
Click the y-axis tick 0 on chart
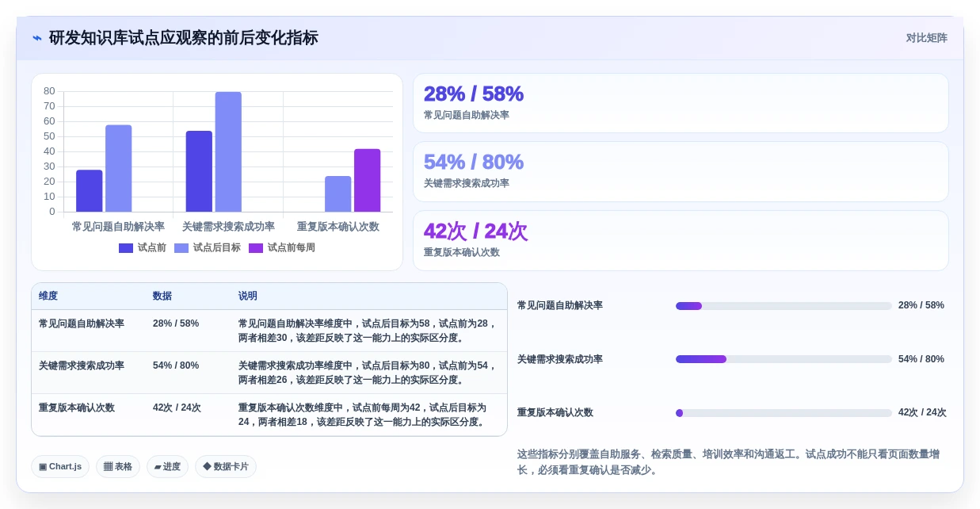pos(52,212)
